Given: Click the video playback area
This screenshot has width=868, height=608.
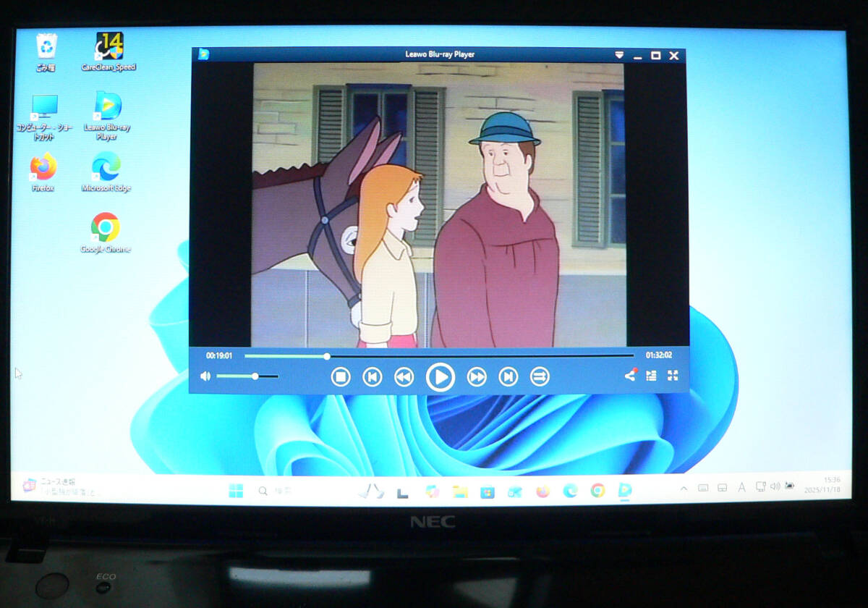Looking at the screenshot, I should tap(438, 205).
